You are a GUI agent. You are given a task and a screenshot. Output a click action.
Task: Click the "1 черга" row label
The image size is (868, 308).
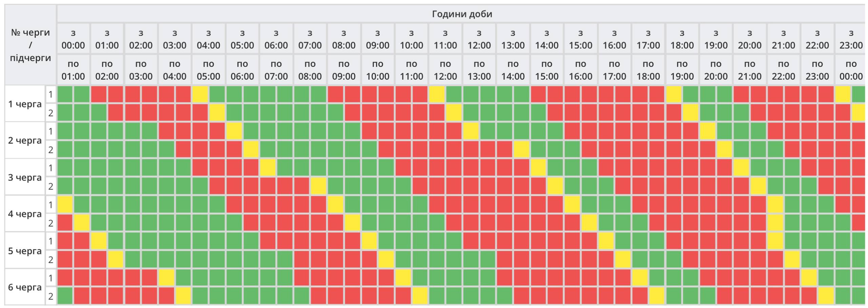coord(25,104)
